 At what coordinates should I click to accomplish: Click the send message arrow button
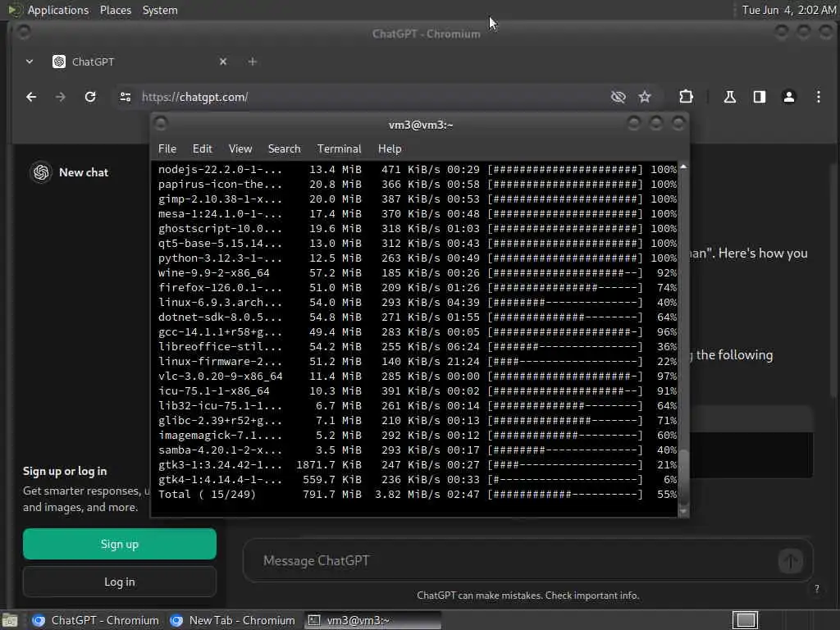(790, 561)
